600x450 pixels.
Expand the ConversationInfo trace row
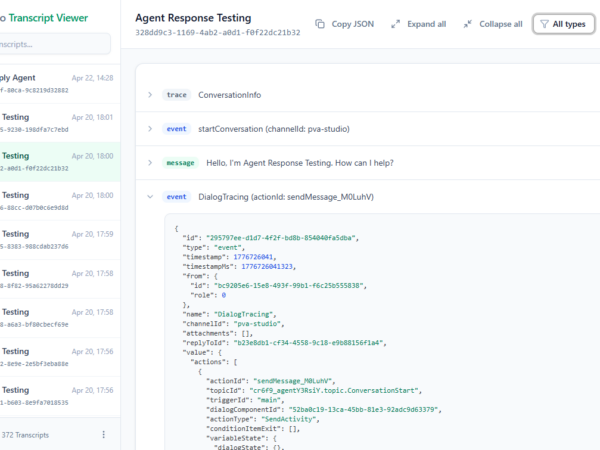point(150,95)
